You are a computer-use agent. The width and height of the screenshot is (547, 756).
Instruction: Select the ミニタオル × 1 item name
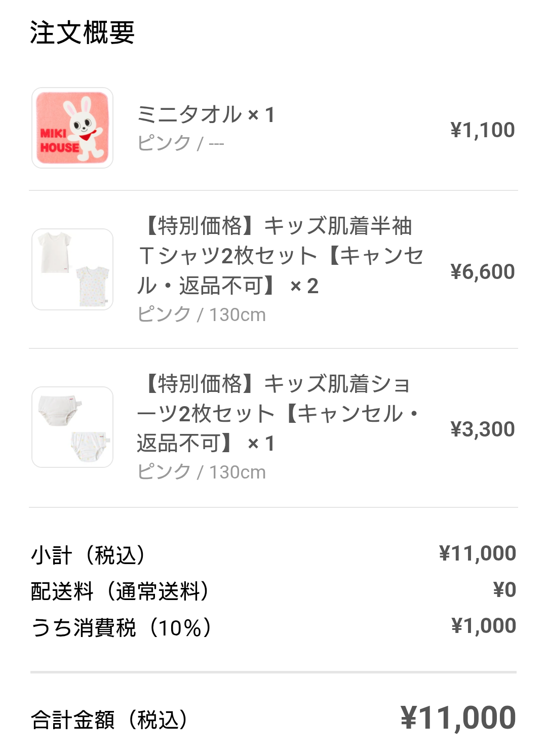[206, 114]
